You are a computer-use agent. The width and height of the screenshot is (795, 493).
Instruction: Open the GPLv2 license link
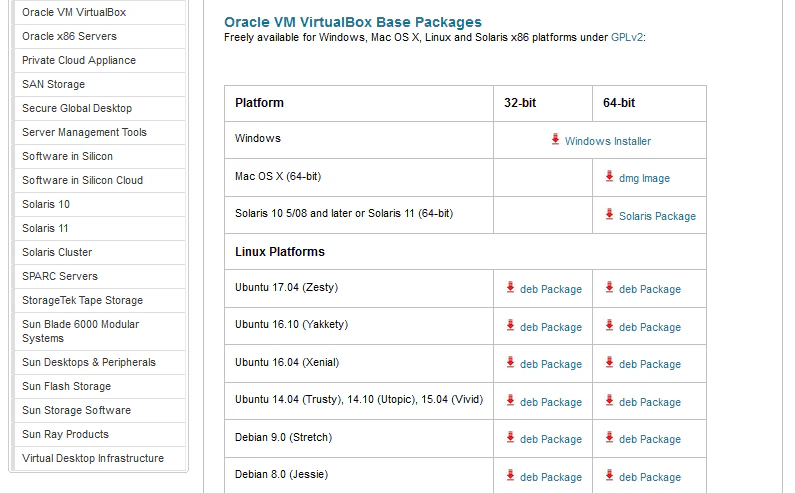click(627, 37)
